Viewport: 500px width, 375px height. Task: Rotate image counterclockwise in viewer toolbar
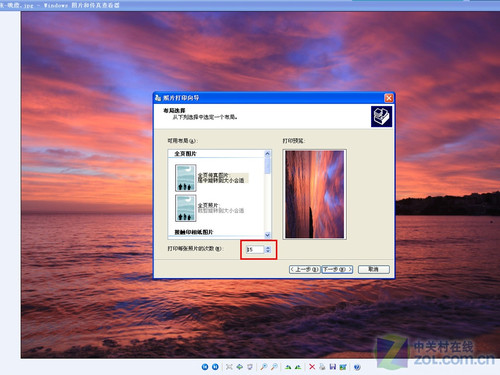298,367
